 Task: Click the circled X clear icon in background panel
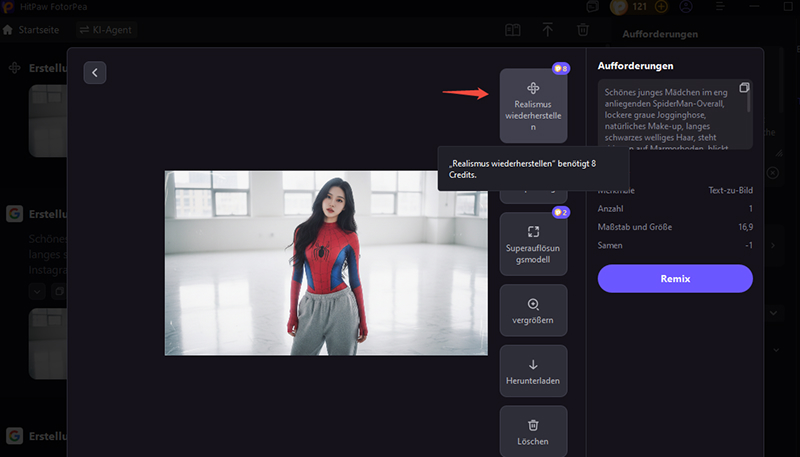tap(773, 173)
